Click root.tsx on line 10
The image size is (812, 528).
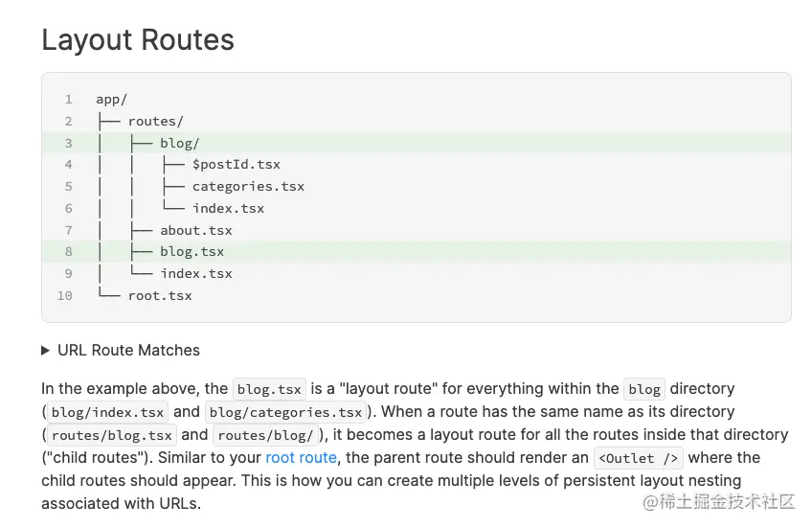click(x=160, y=295)
